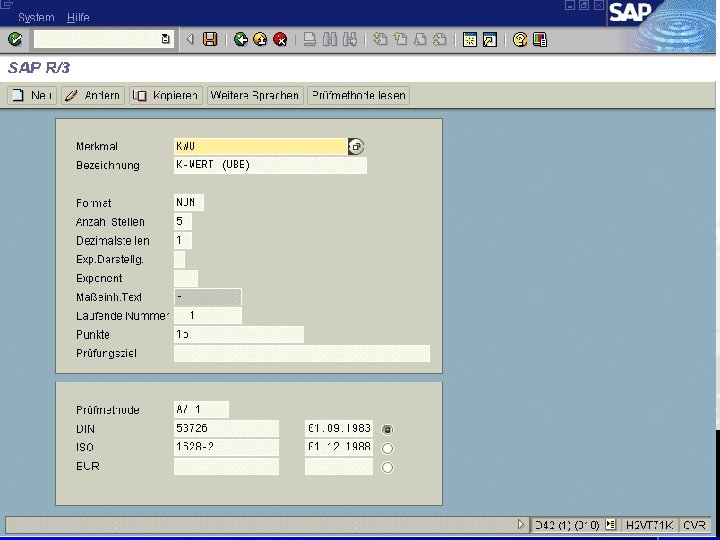Image resolution: width=720 pixels, height=540 pixels.
Task: Open the Hilfe menu
Action: pyautogui.click(x=78, y=17)
